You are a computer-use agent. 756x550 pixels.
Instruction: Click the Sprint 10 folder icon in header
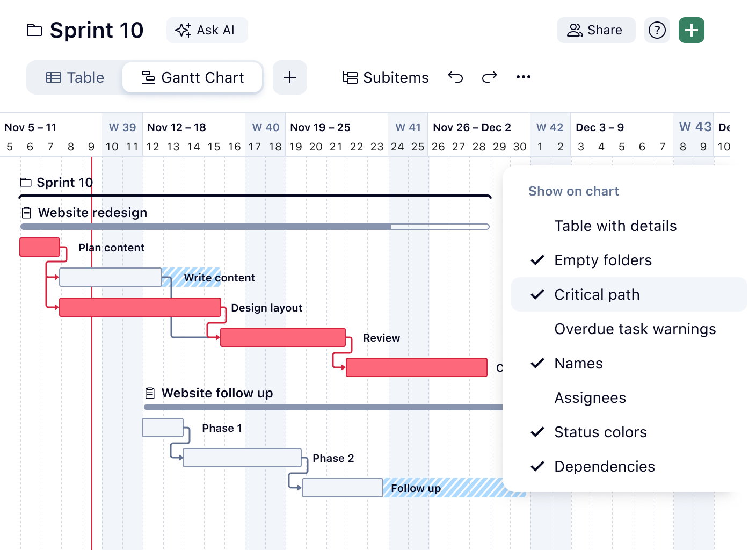click(x=34, y=31)
